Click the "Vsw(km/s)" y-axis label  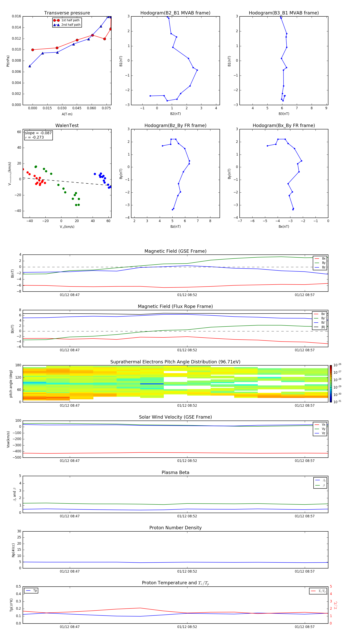8,439
